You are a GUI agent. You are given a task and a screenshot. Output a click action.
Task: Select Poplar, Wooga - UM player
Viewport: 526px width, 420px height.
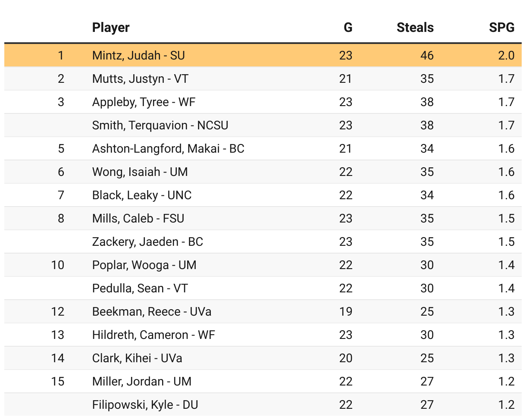144,265
